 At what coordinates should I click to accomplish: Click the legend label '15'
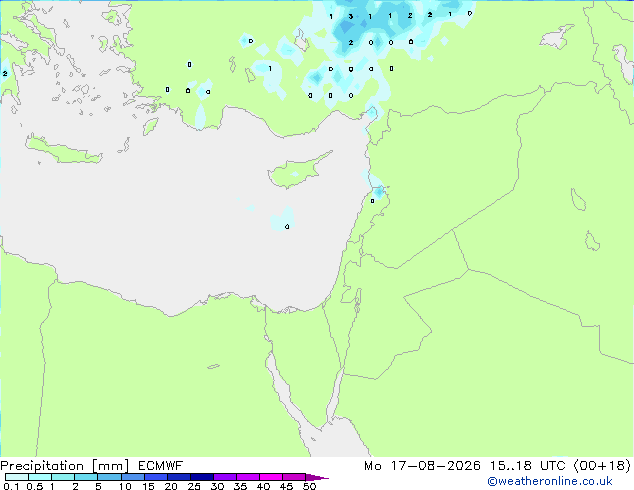point(148,486)
